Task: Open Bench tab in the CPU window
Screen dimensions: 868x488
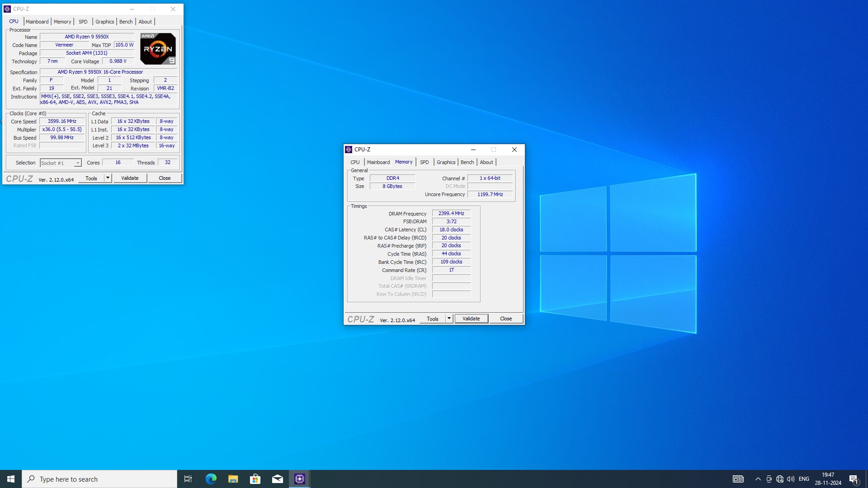Action: [x=126, y=22]
